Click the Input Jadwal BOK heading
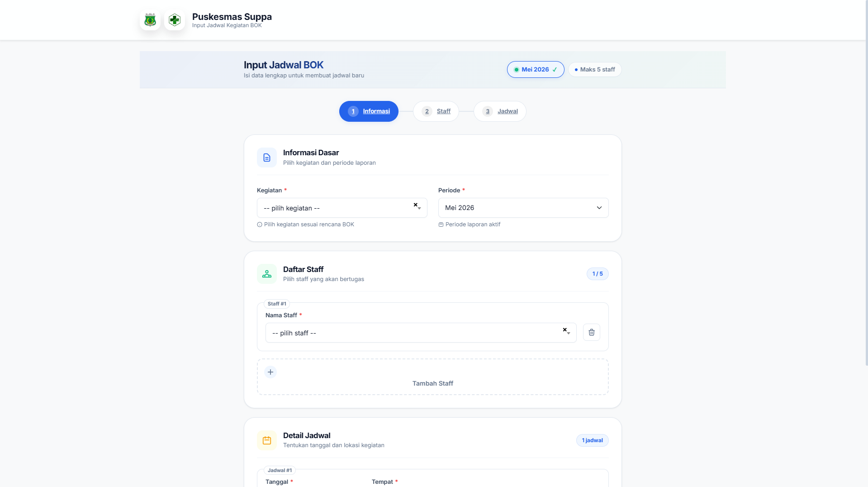 pyautogui.click(x=284, y=65)
